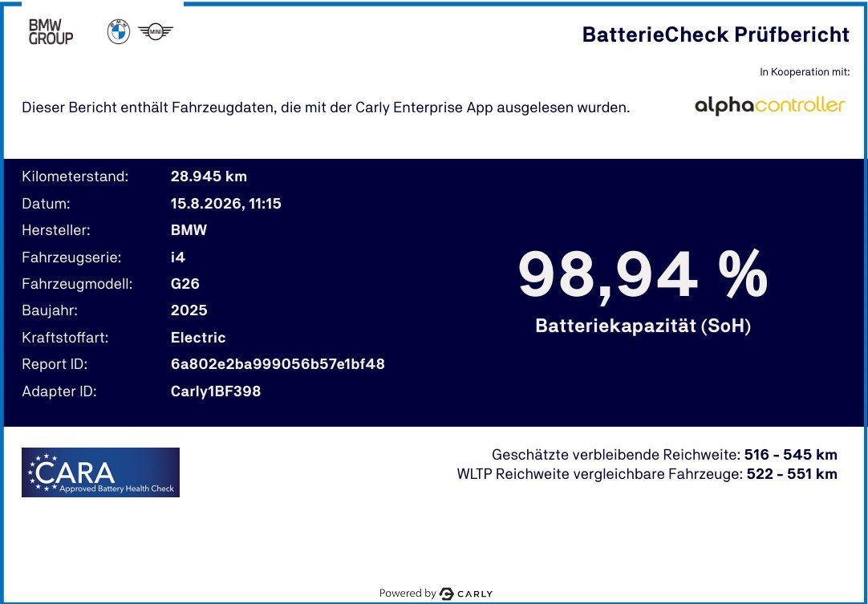Select the adapter ID Carly1BF398
This screenshot has height=604, width=868.
point(215,391)
